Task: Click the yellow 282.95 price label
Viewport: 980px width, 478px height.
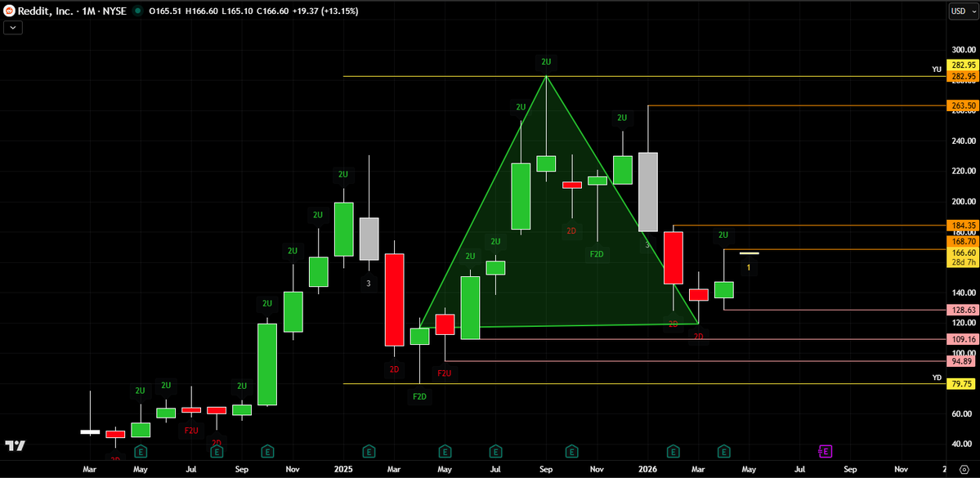Action: point(962,65)
